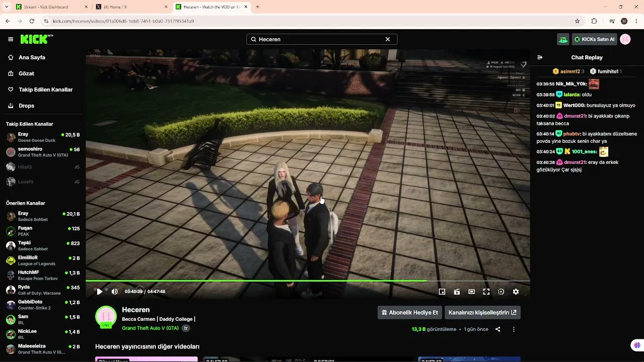Screen dimensions: 644x362
Task: Collapse the Chat Replay panel
Action: [540, 57]
